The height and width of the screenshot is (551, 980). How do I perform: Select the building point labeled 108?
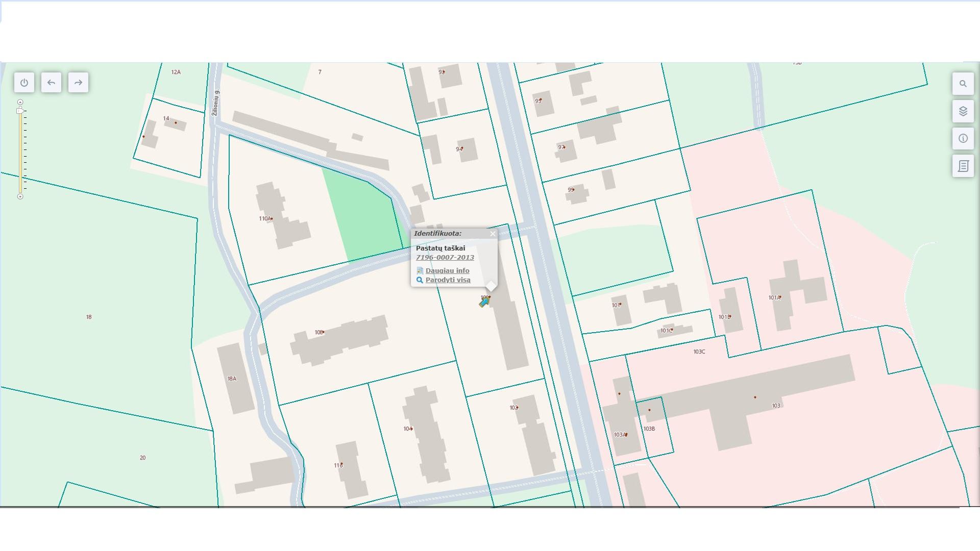(x=324, y=332)
